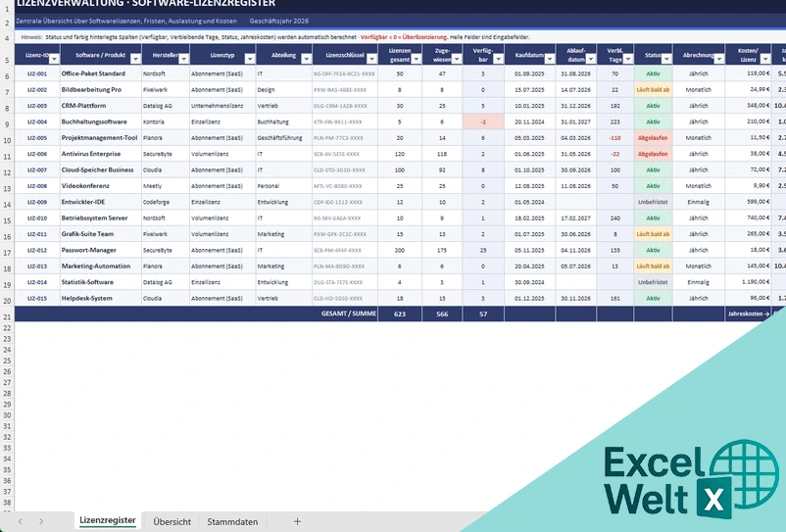Select row header 14
This screenshot has width=786, height=532.
[x=7, y=205]
